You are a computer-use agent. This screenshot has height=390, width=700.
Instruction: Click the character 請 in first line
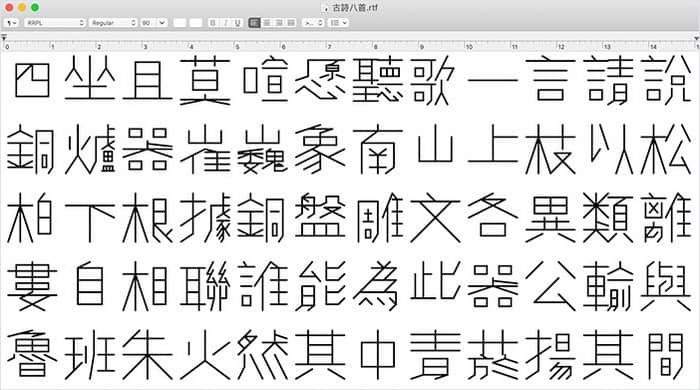point(608,81)
